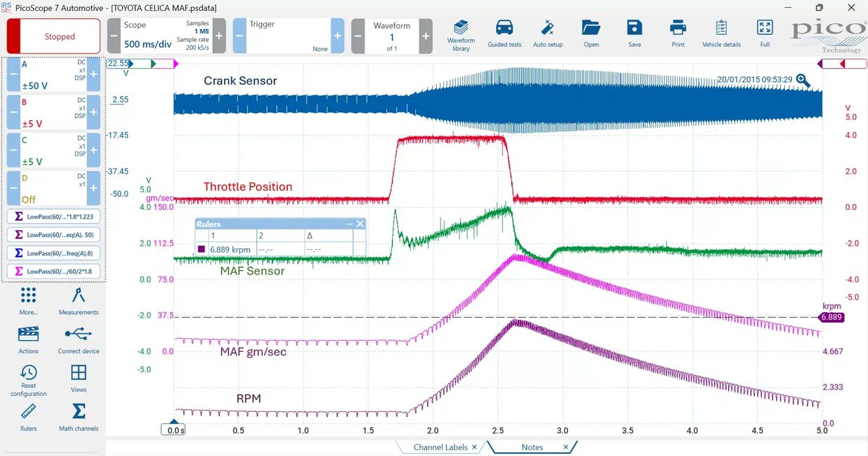Click the 20/01/2015 09:53:29 timestamp

pyautogui.click(x=754, y=80)
